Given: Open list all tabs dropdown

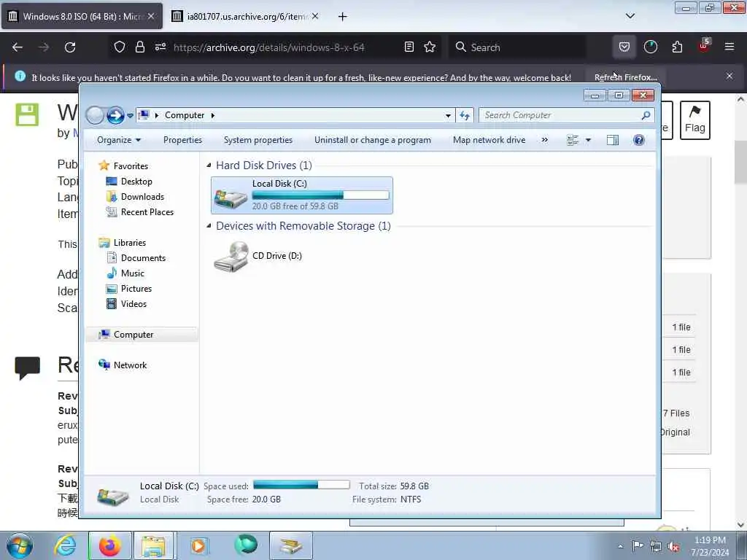Looking at the screenshot, I should 630,16.
